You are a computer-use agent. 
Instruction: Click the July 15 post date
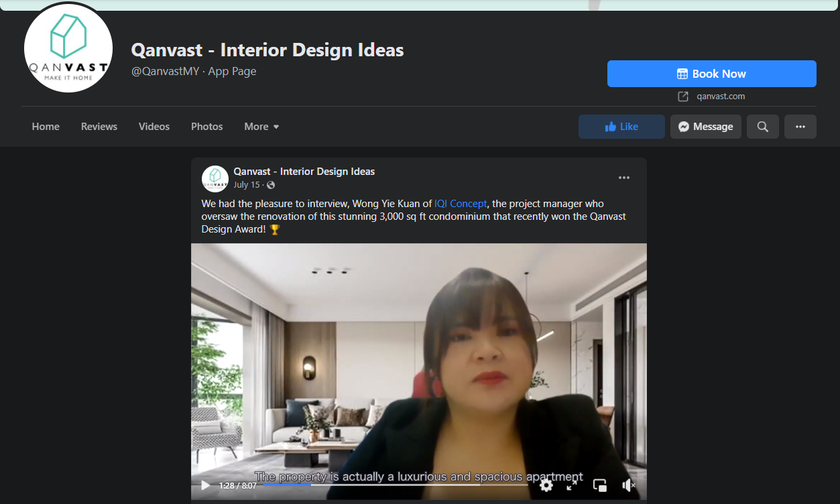(246, 185)
